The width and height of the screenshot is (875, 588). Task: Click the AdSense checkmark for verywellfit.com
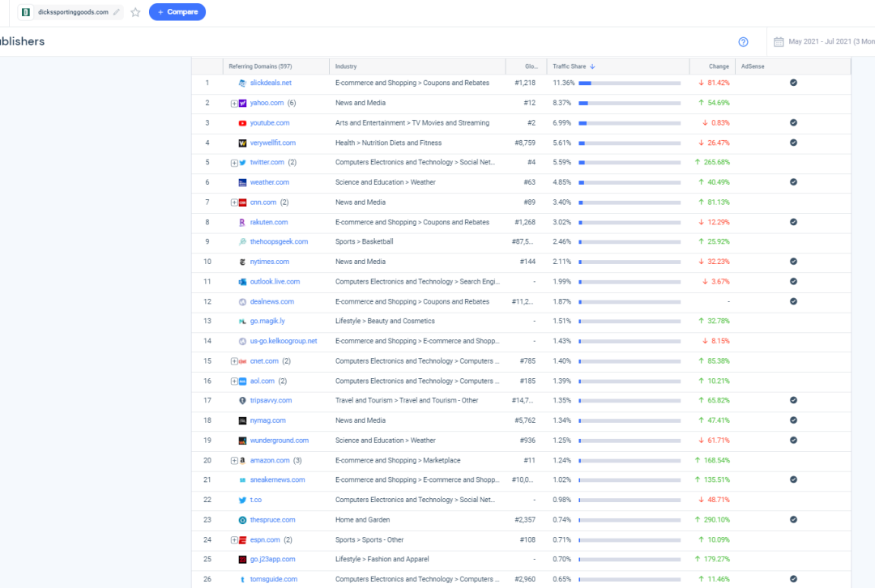pyautogui.click(x=793, y=143)
